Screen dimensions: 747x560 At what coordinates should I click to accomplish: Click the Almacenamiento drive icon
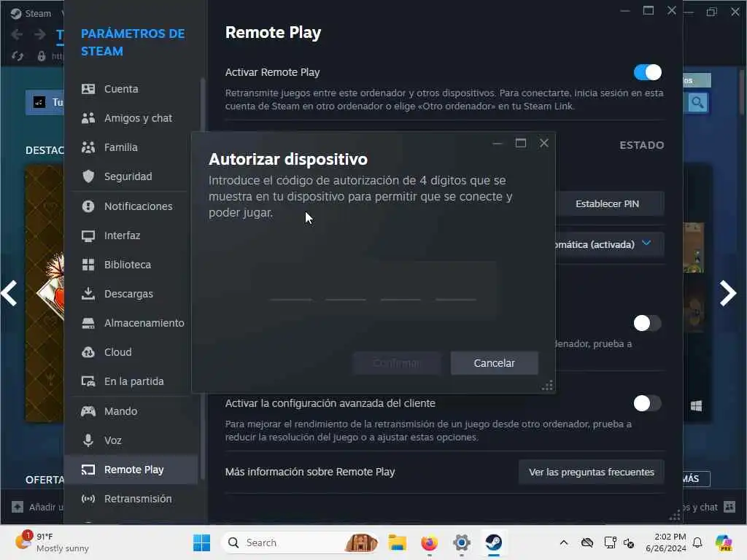(x=88, y=323)
